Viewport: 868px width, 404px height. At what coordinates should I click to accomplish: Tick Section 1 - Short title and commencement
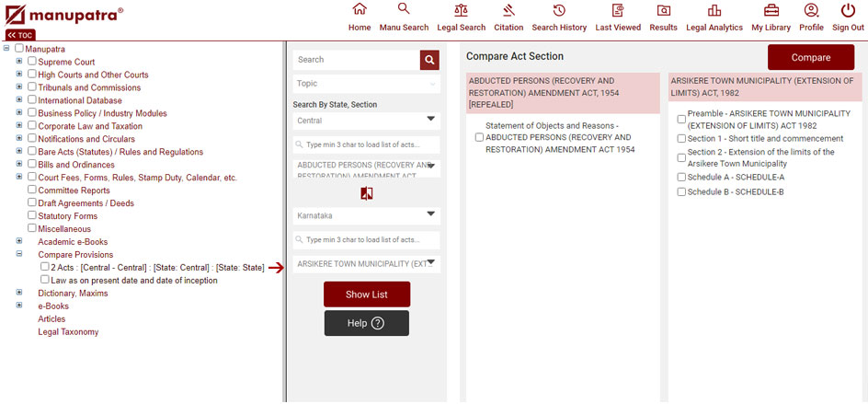click(x=681, y=139)
